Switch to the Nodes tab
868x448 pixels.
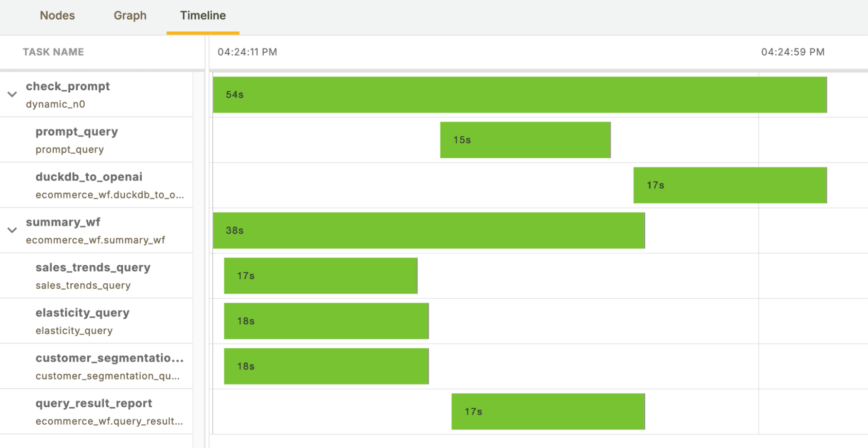(x=57, y=16)
